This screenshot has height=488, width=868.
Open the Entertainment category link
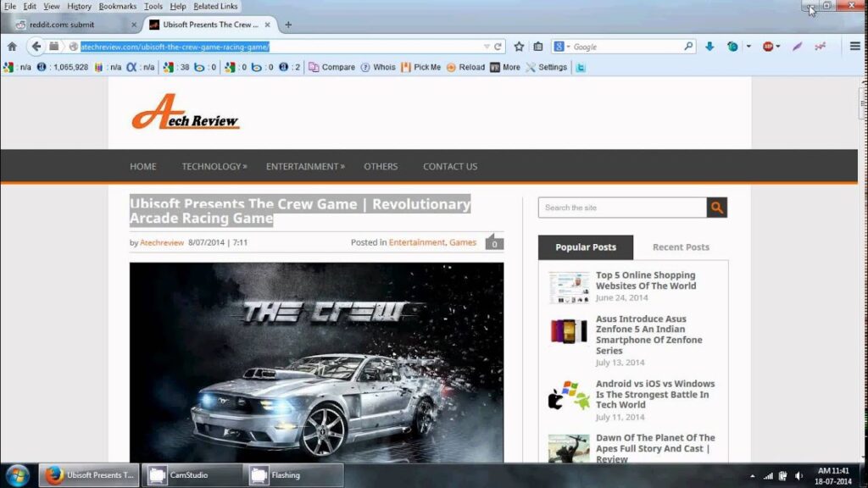click(416, 242)
